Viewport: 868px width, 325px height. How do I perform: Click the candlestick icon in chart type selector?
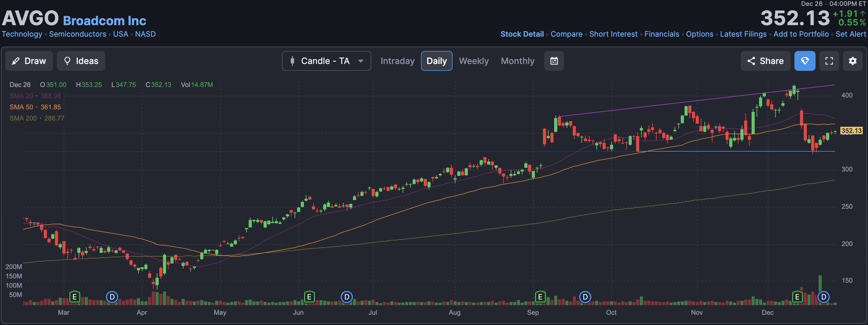click(x=292, y=61)
